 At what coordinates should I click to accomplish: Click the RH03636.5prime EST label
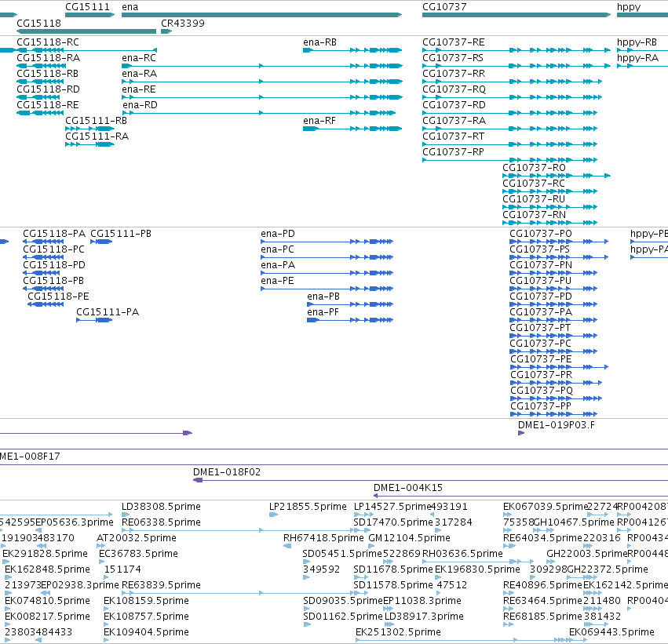click(x=462, y=554)
